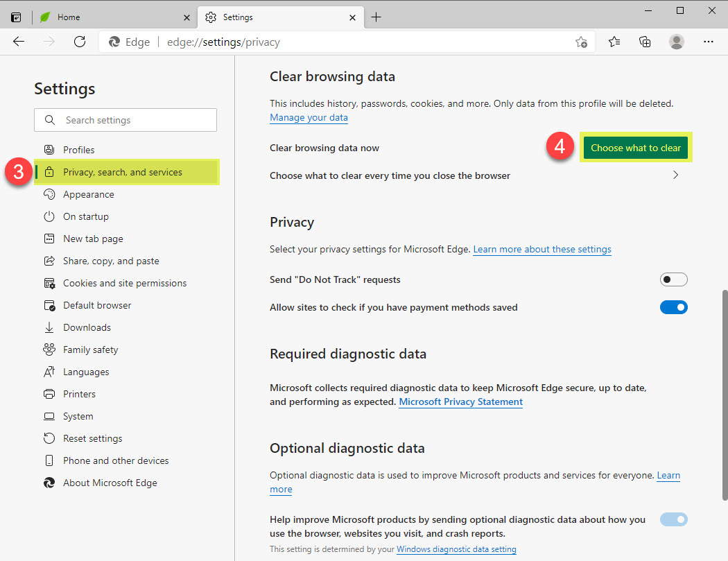Open the profile account menu
728x561 pixels.
tap(676, 42)
